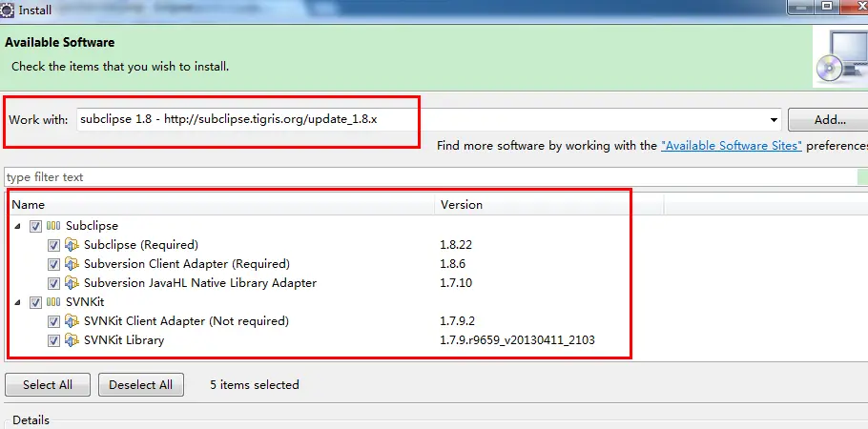The image size is (868, 429).
Task: Click version 1.8.22 cell
Action: point(456,245)
